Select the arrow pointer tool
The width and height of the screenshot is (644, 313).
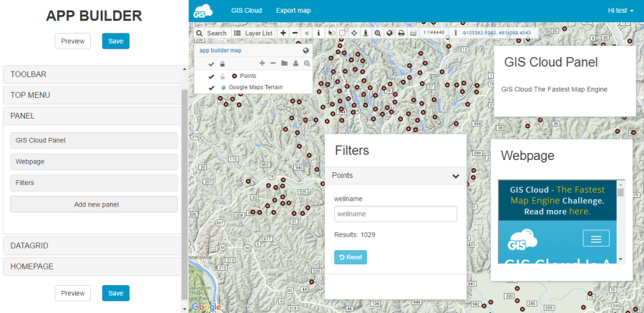[x=331, y=33]
